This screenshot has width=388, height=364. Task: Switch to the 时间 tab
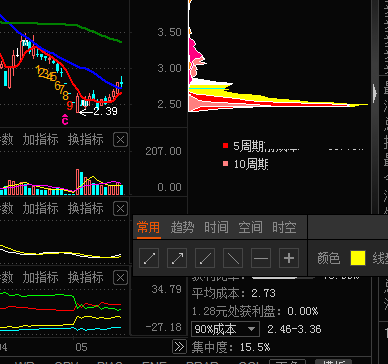(216, 228)
